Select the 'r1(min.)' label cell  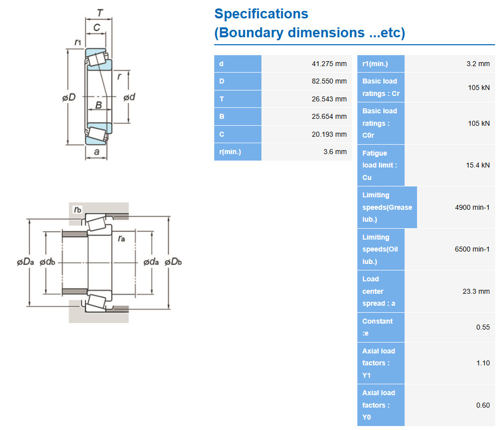point(381,64)
